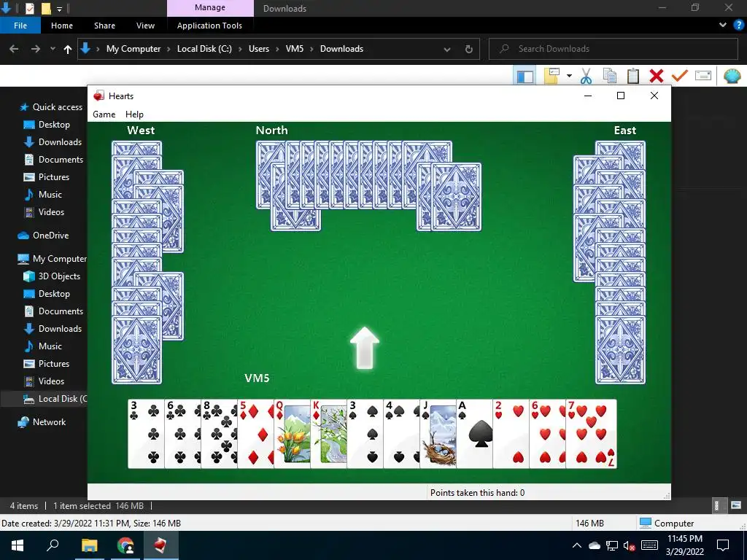
Task: Go up one folder level
Action: pos(68,49)
